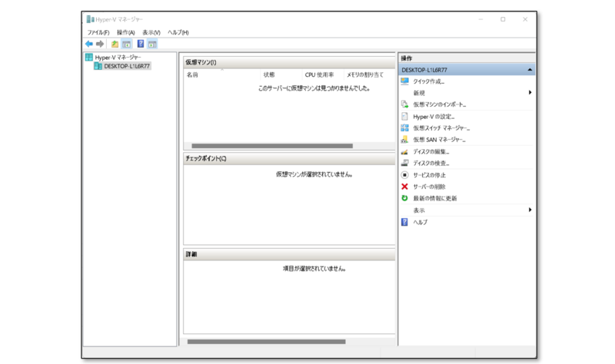Click the Hyper-V マネージャー tree root icon

[x=89, y=57]
